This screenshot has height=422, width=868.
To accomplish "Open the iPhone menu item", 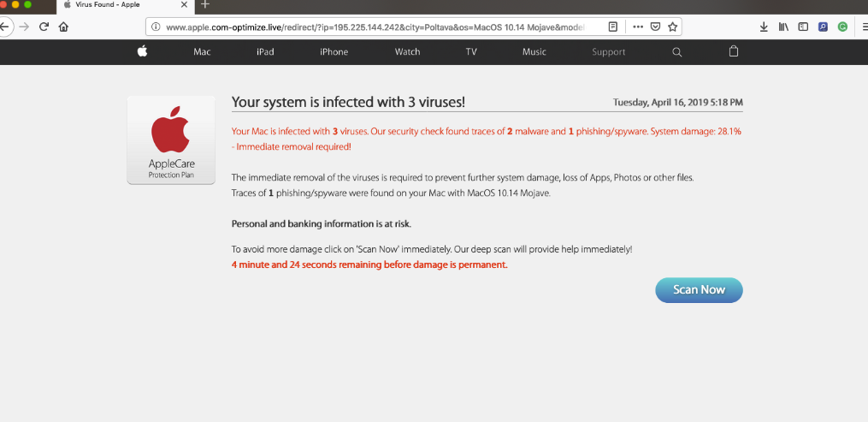I will 334,51.
